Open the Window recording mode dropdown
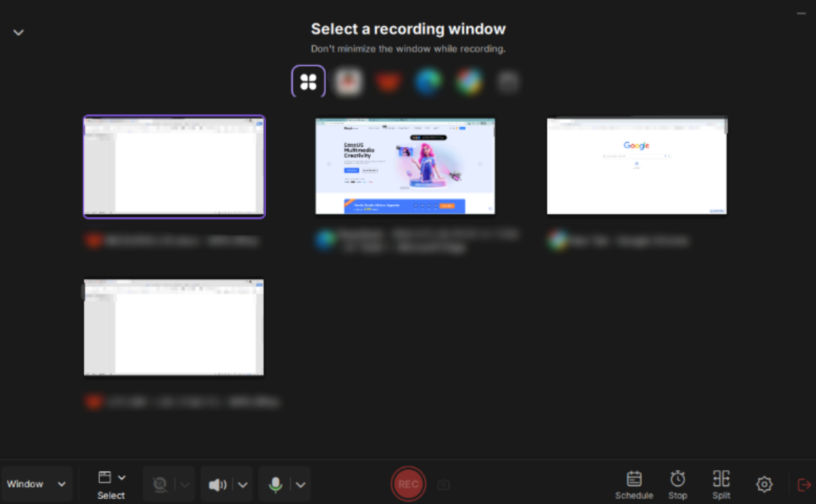The image size is (816, 504). [x=36, y=484]
